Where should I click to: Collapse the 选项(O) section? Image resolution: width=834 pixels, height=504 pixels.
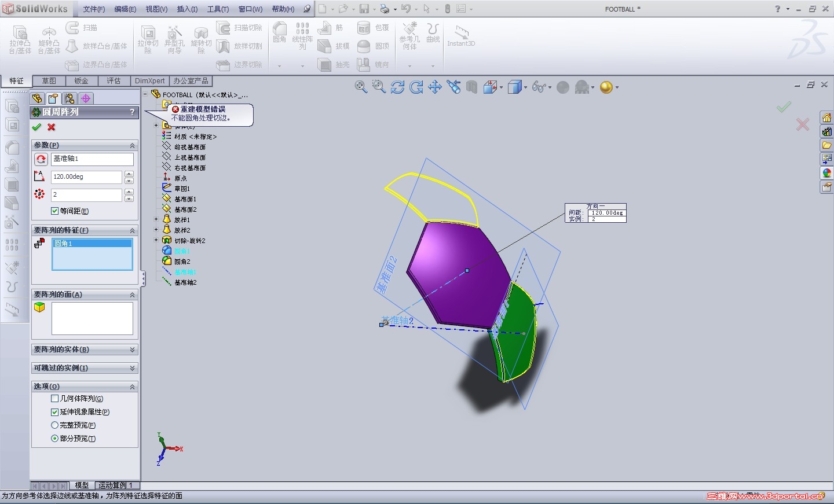(132, 387)
